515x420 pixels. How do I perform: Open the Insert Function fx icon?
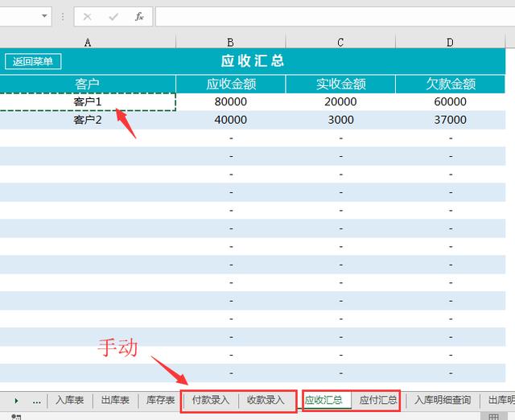click(x=139, y=16)
